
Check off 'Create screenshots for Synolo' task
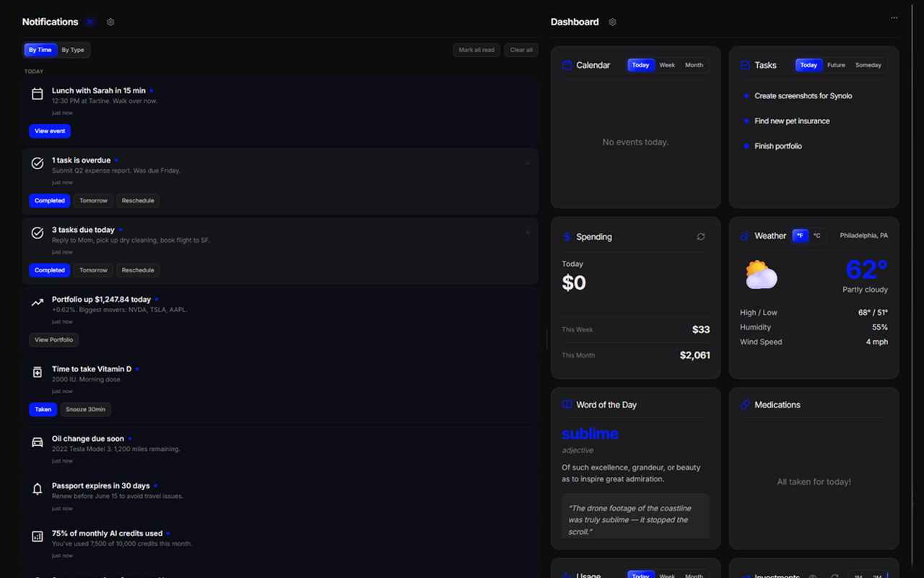click(x=746, y=96)
